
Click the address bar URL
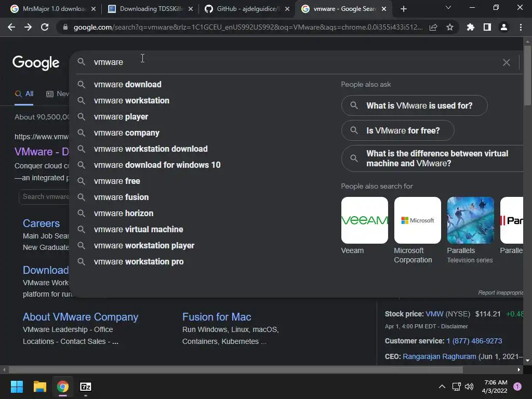(x=248, y=27)
